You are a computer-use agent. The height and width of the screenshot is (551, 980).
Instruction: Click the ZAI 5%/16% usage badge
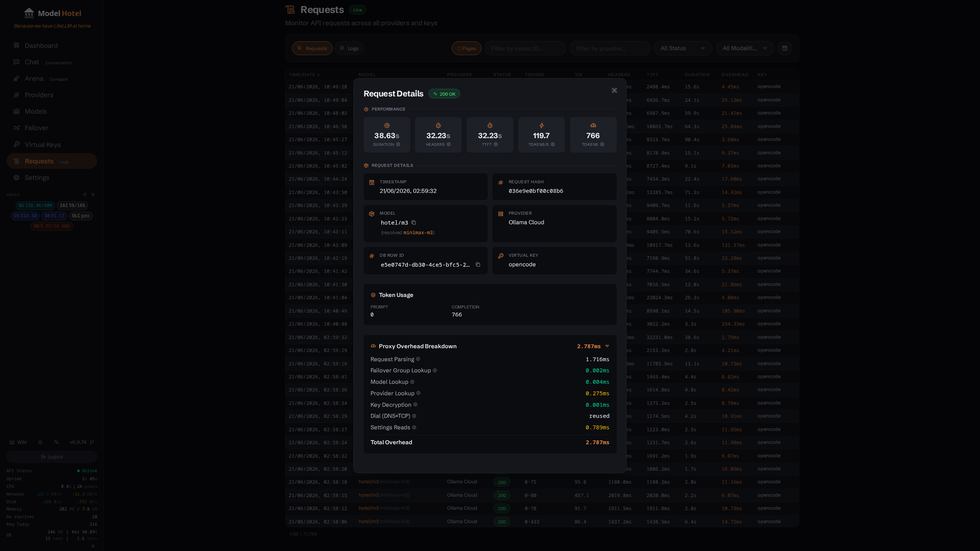point(72,205)
